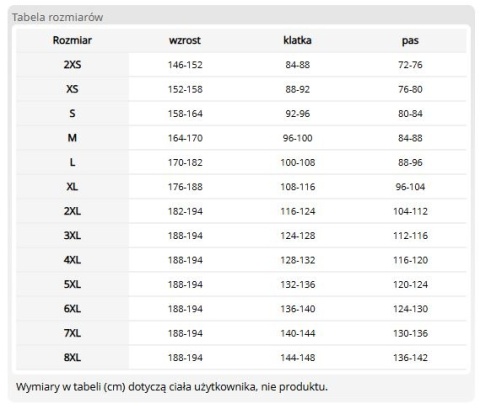Viewport: 480px width, 409px height.
Task: Click the wzrost column header
Action: click(185, 40)
